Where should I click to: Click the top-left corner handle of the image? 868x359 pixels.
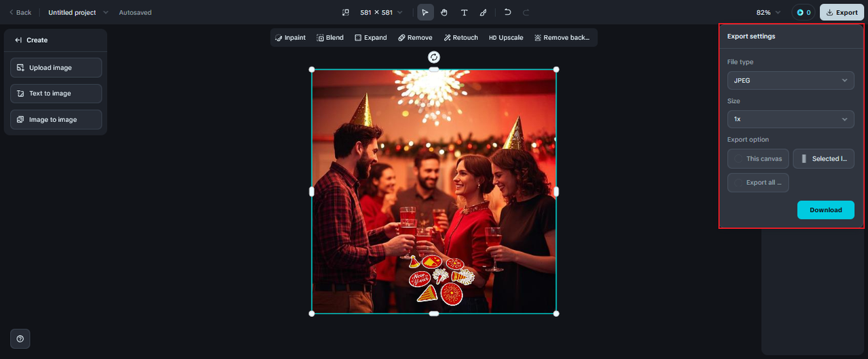[312, 69]
